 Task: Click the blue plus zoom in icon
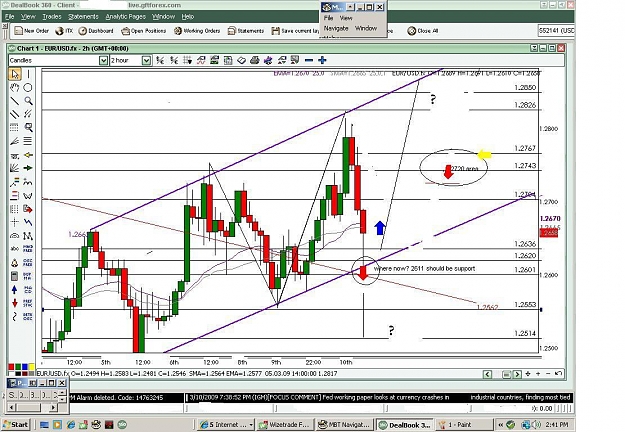click(x=322, y=60)
